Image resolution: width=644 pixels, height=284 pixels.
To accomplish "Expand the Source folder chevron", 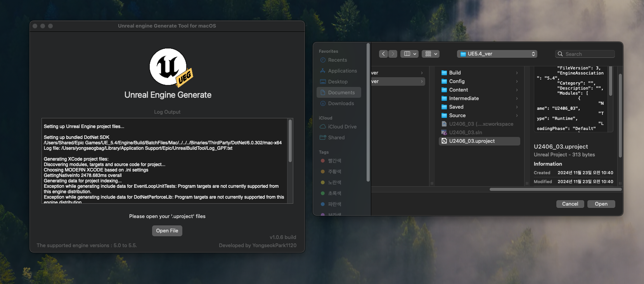I will 517,116.
